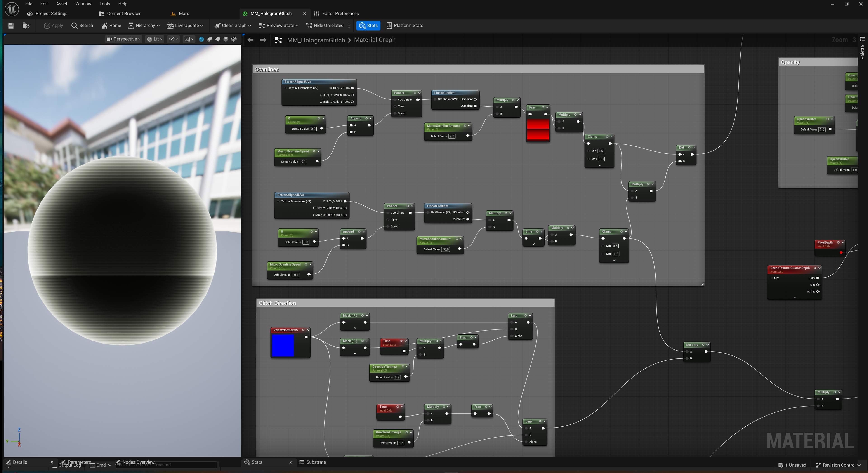
Task: Click the console command input field
Action: click(167, 465)
